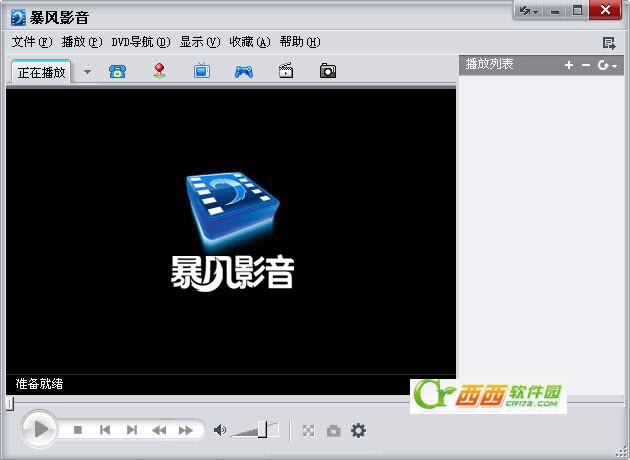
Task: Click the large Play button
Action: click(x=39, y=429)
